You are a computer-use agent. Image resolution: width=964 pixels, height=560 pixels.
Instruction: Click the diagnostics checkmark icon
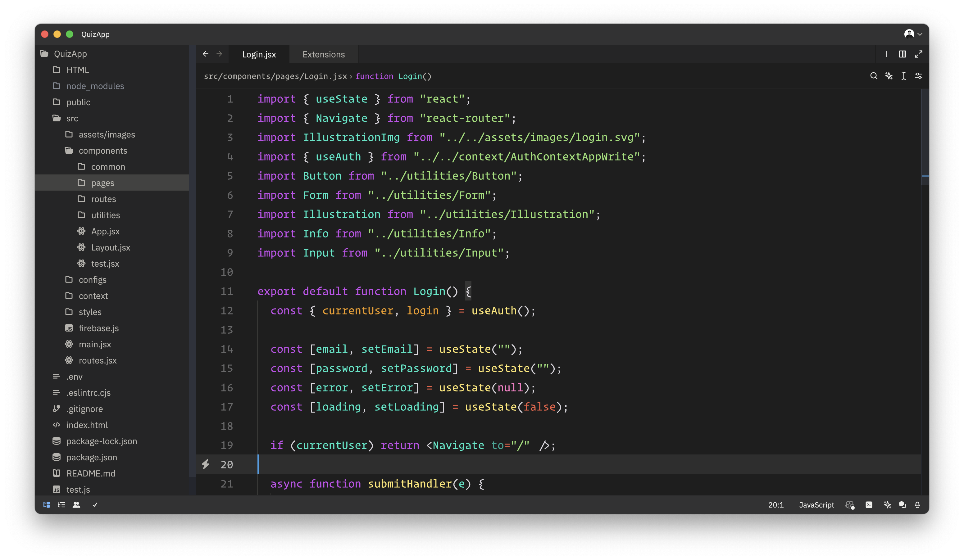[95, 504]
